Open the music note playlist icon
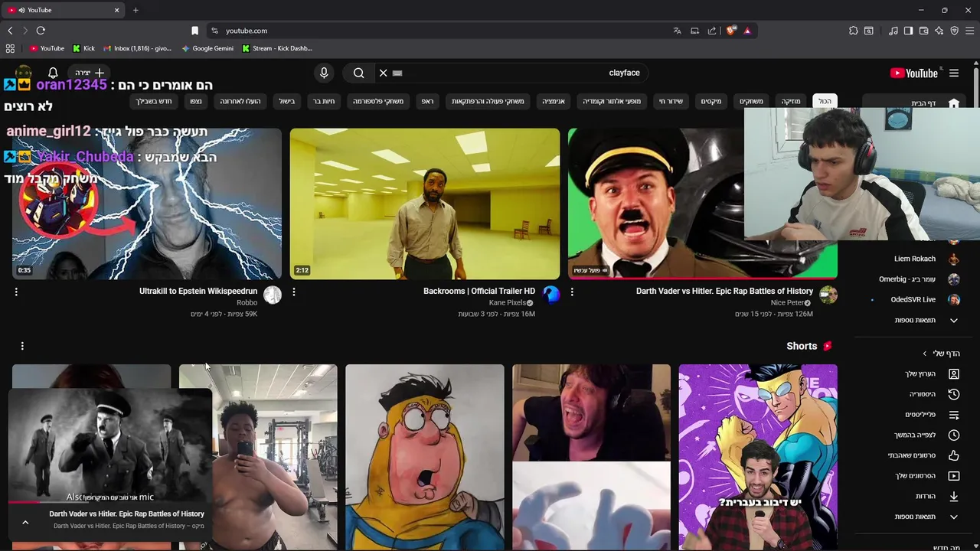The height and width of the screenshot is (551, 980). (893, 31)
